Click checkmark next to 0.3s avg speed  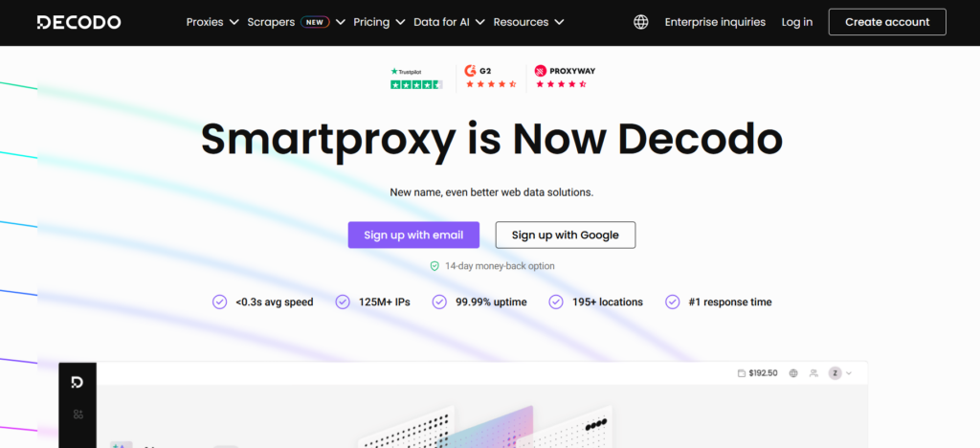tap(220, 302)
